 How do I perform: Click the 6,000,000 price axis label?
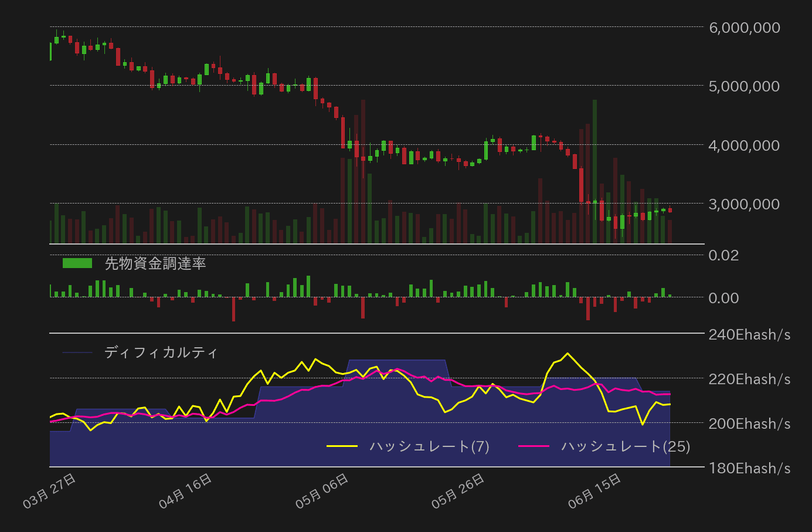coord(744,28)
